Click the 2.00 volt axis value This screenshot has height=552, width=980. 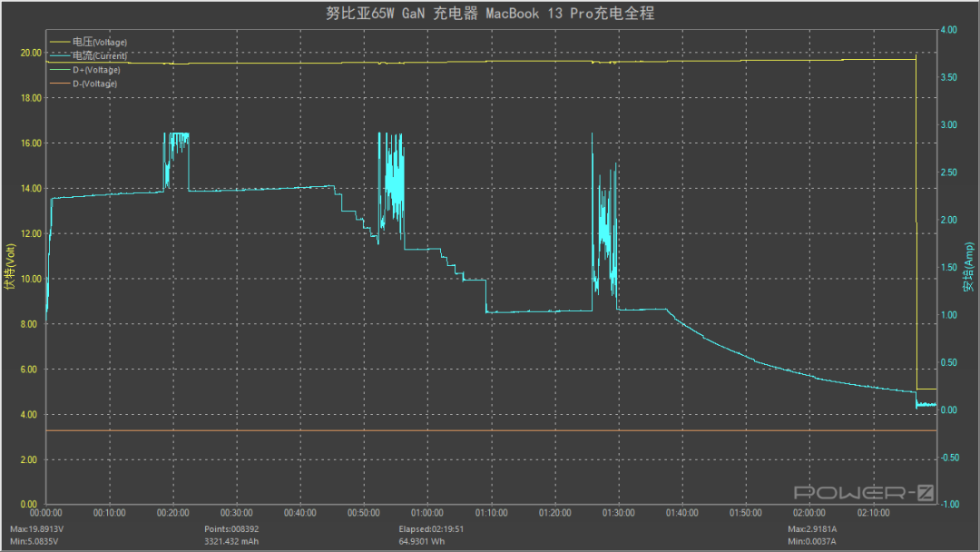pos(29,460)
